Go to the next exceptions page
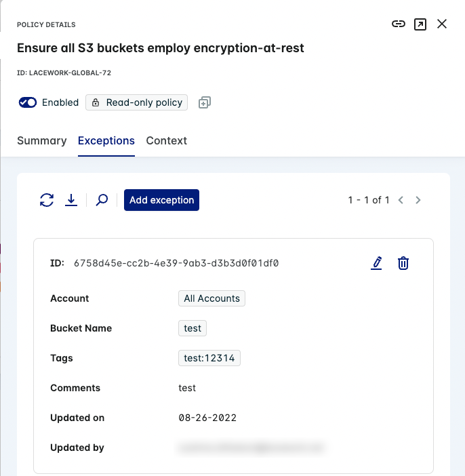 pos(418,200)
